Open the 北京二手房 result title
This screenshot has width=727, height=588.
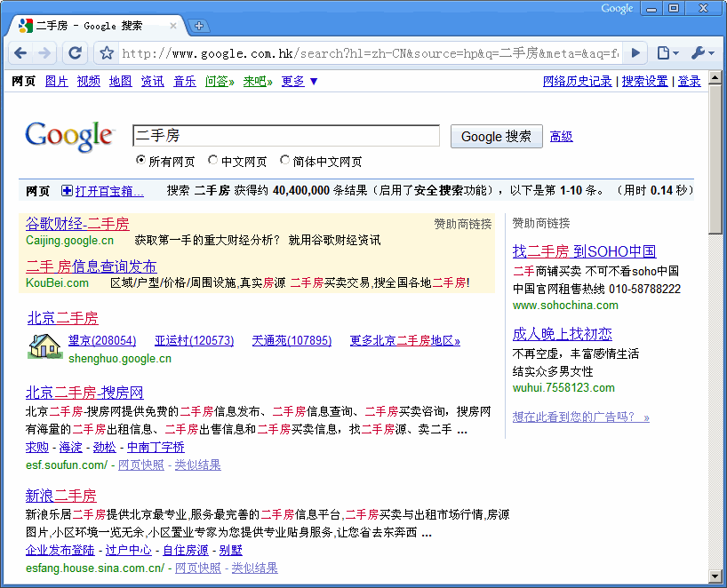tap(62, 318)
